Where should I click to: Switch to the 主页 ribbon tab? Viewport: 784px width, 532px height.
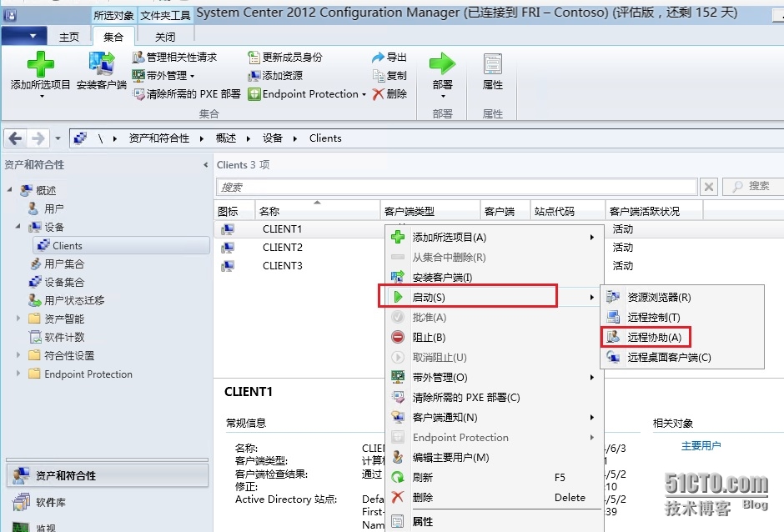click(69, 37)
